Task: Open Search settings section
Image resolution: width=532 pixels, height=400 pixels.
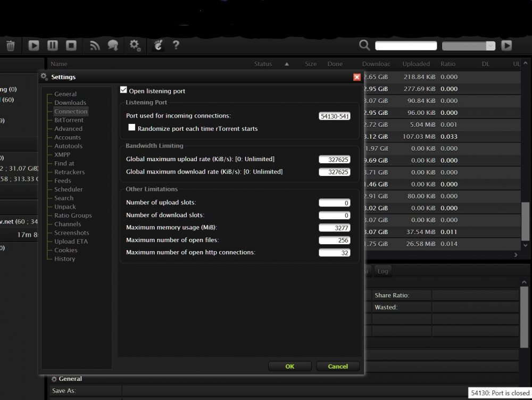Action: click(x=64, y=198)
